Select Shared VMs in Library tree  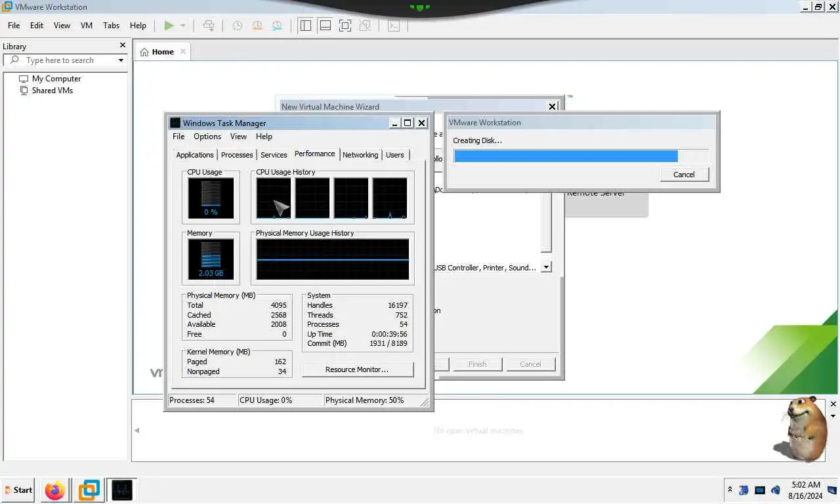click(52, 90)
